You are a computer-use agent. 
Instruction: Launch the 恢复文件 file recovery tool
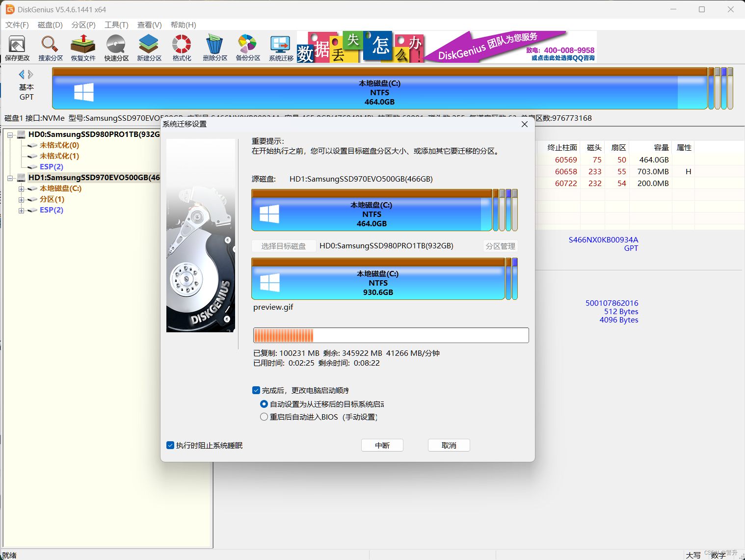(83, 48)
